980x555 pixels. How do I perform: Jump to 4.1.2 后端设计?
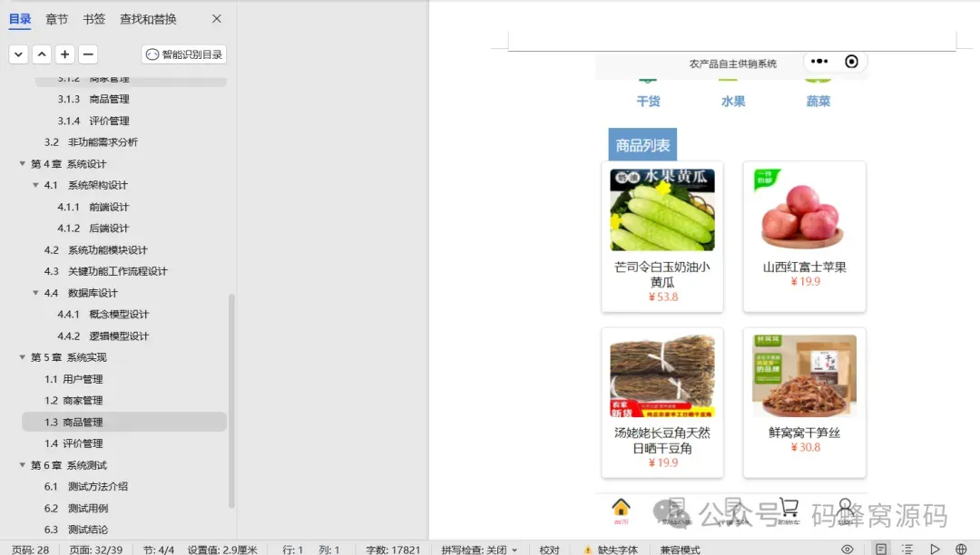pyautogui.click(x=93, y=229)
